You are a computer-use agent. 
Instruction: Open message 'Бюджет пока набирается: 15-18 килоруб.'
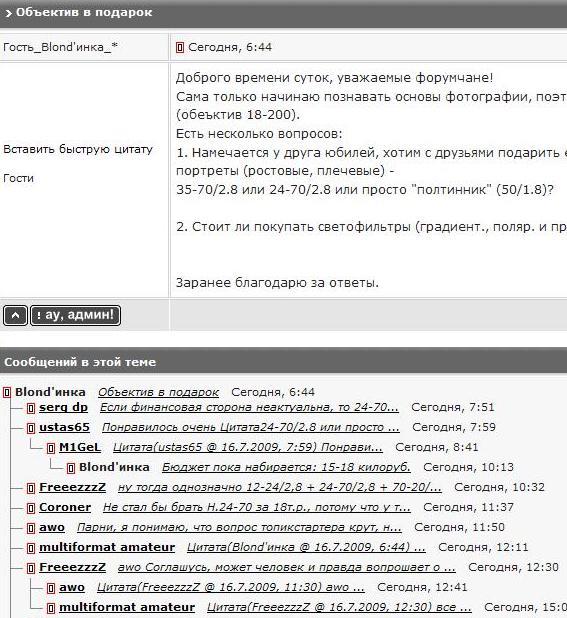coord(286,467)
